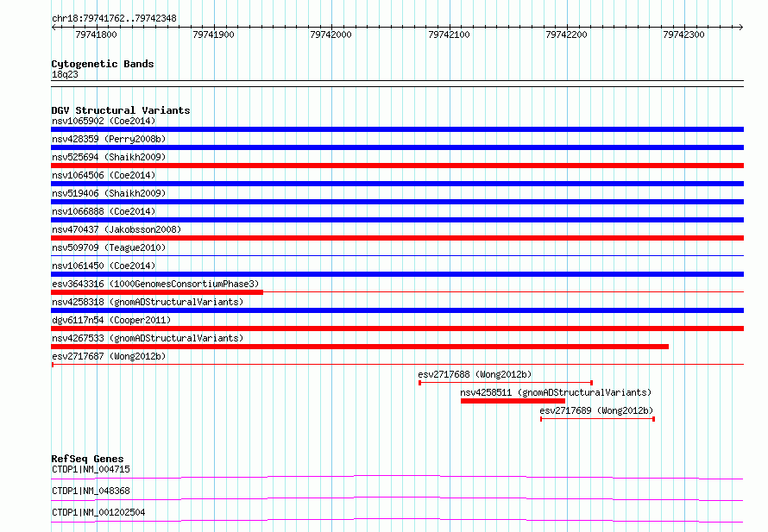Screen dimensions: 768x532
Task: Open the CTDP1|NM_004715 transcript label
Action: coord(91,469)
